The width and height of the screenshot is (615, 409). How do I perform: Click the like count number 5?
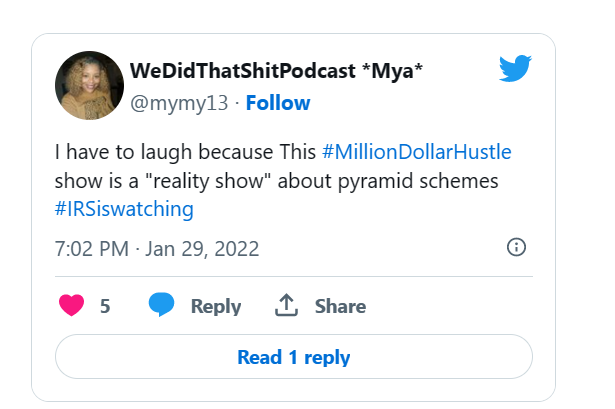(x=105, y=306)
